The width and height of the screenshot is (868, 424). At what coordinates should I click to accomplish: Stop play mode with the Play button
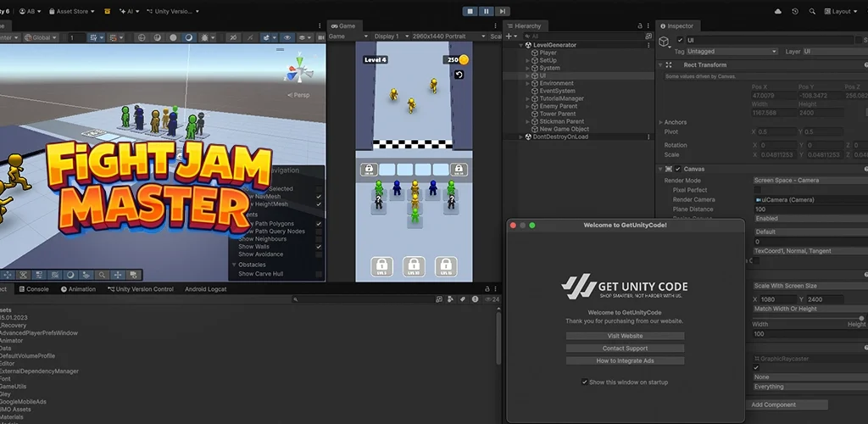(x=470, y=11)
